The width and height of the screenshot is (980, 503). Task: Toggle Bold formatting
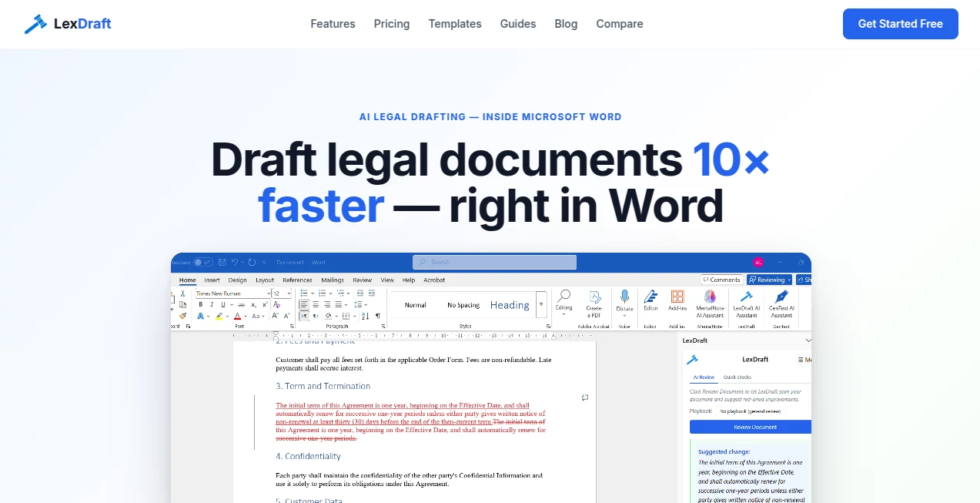pos(201,304)
